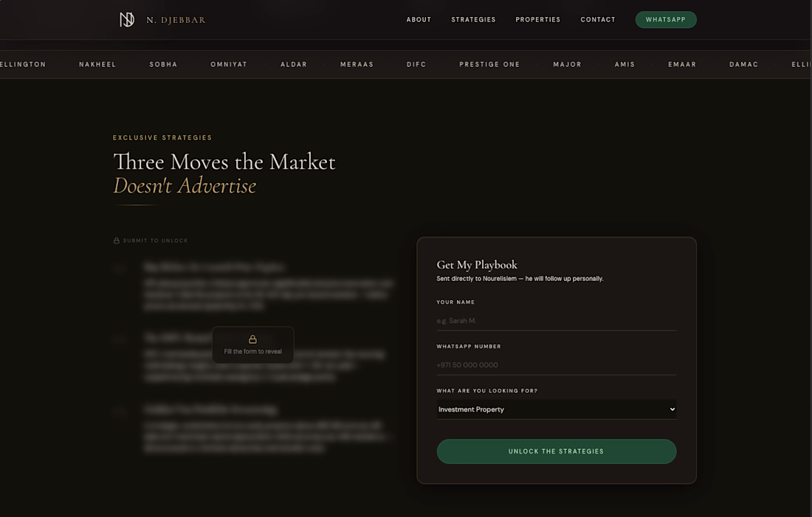Submit with Unlock the Strategies button
The width and height of the screenshot is (812, 517).
point(556,451)
